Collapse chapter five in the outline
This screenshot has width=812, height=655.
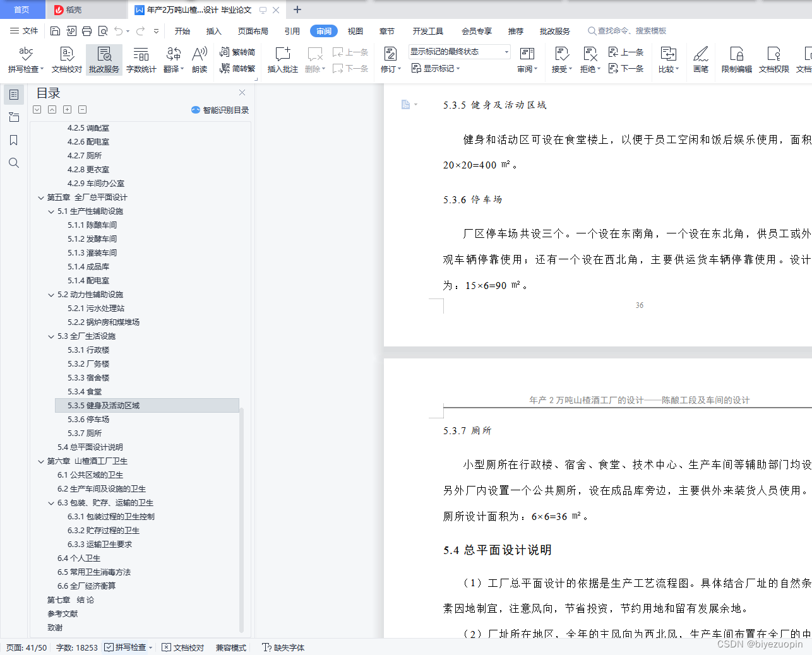41,198
